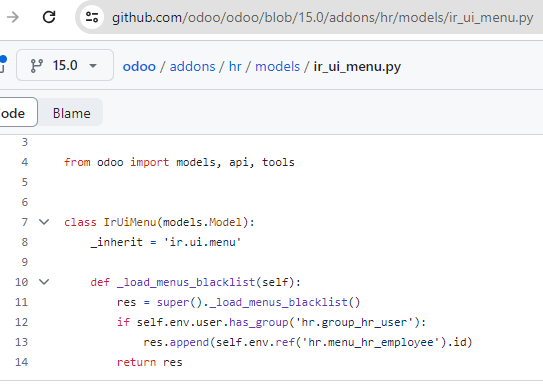
Task: Open the hr folder breadcrumb
Action: tap(235, 66)
